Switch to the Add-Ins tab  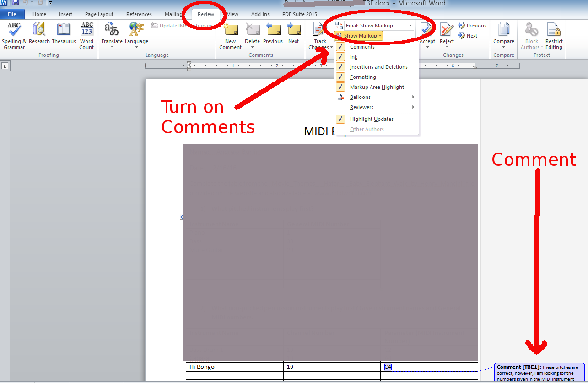pos(260,14)
